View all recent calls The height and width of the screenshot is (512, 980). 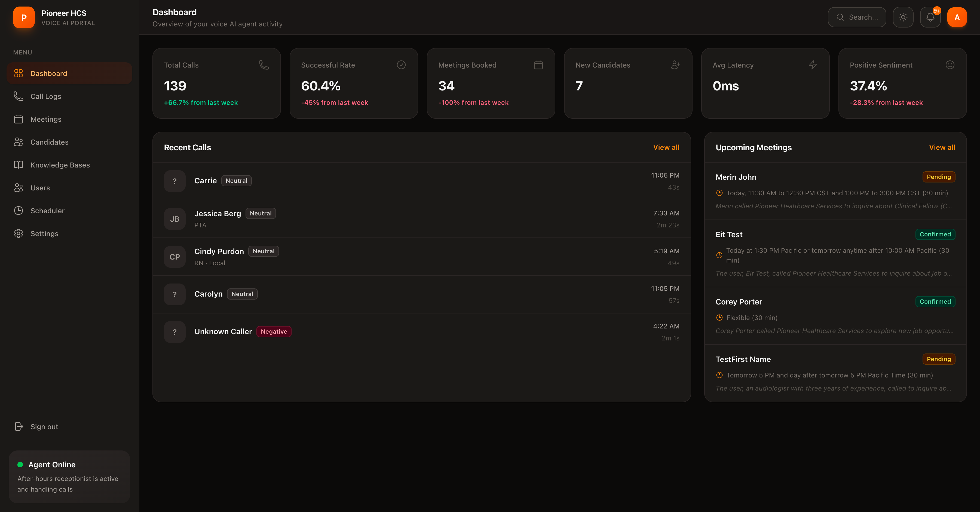666,147
